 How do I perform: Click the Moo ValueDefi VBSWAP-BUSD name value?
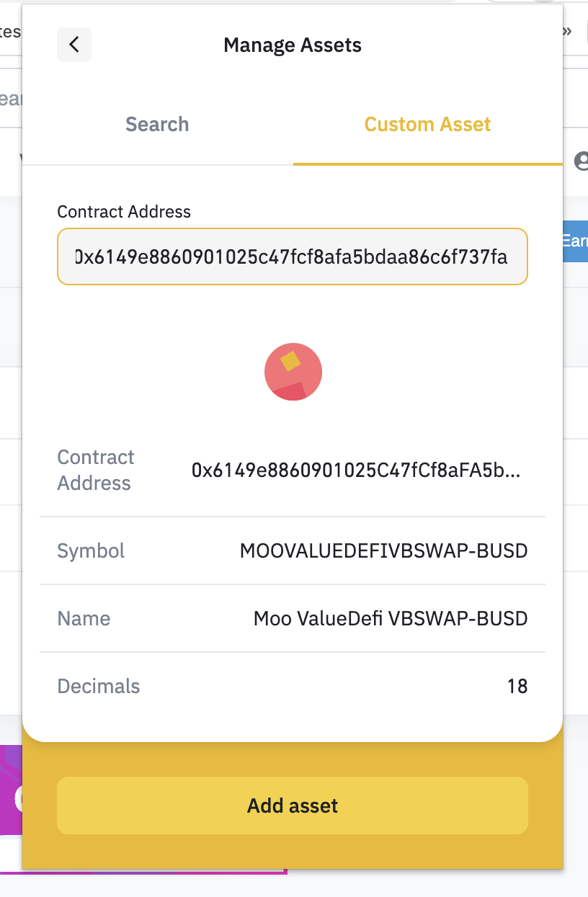coord(391,619)
